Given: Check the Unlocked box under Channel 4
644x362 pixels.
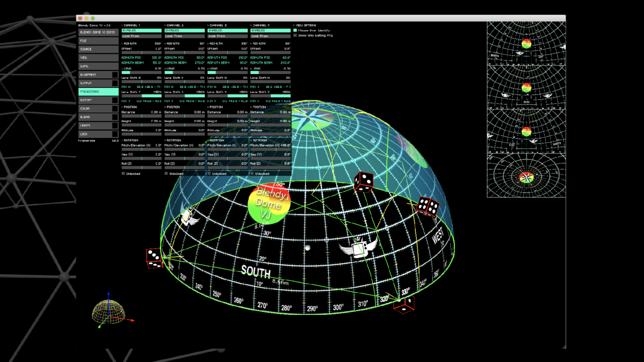Looking at the screenshot, I should (x=252, y=173).
